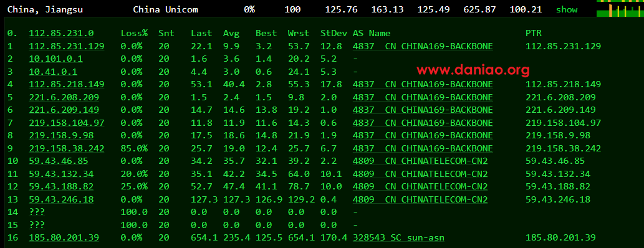Select PTR value 59.43.246.18 on hop 13

(558, 199)
